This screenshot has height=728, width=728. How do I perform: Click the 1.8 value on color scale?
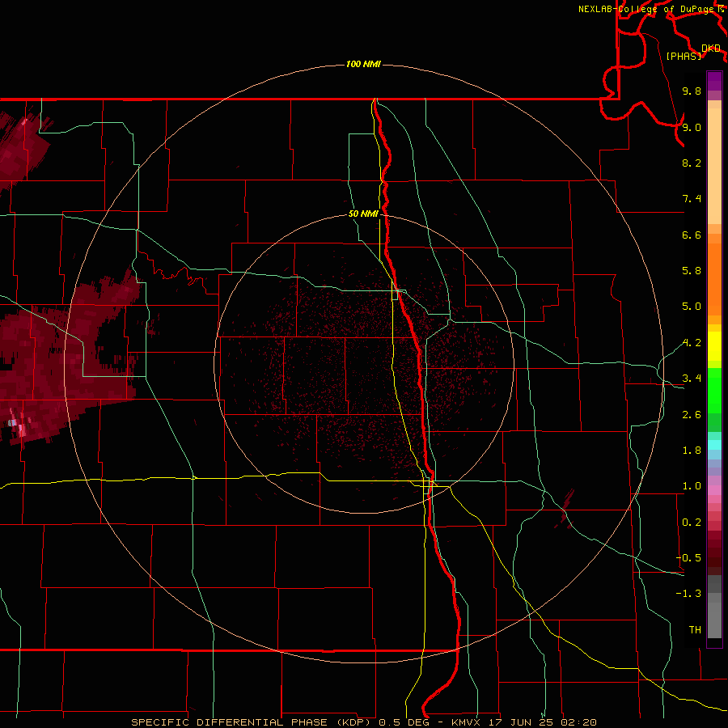(x=692, y=451)
